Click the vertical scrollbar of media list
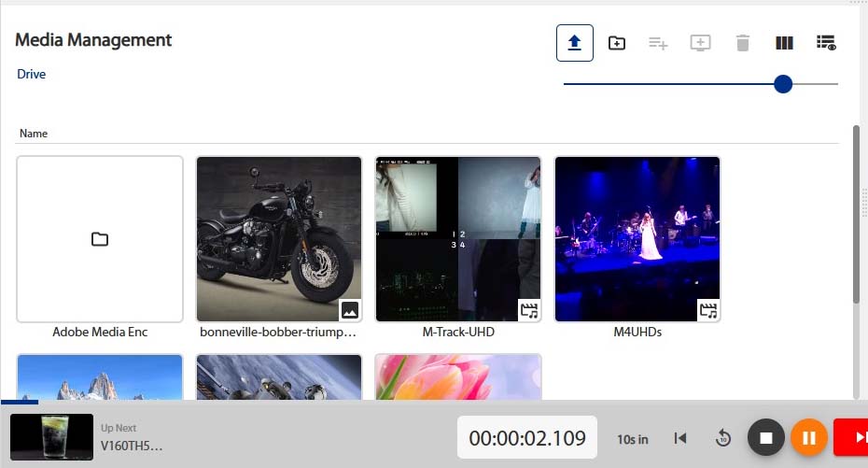 coord(856,214)
